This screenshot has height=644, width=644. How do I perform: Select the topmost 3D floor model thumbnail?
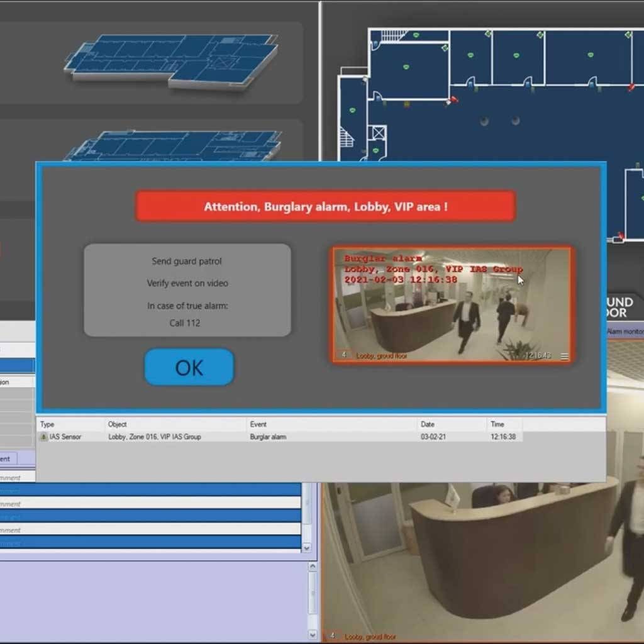[173, 61]
